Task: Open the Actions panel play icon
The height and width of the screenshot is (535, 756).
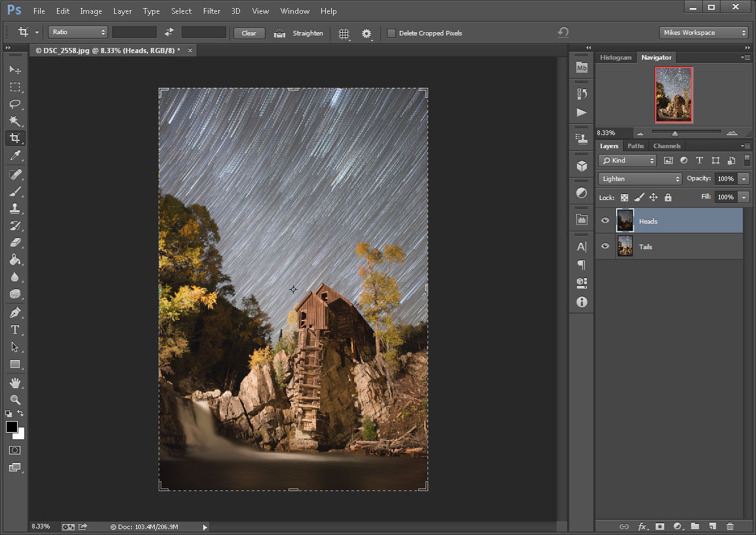Action: (582, 112)
